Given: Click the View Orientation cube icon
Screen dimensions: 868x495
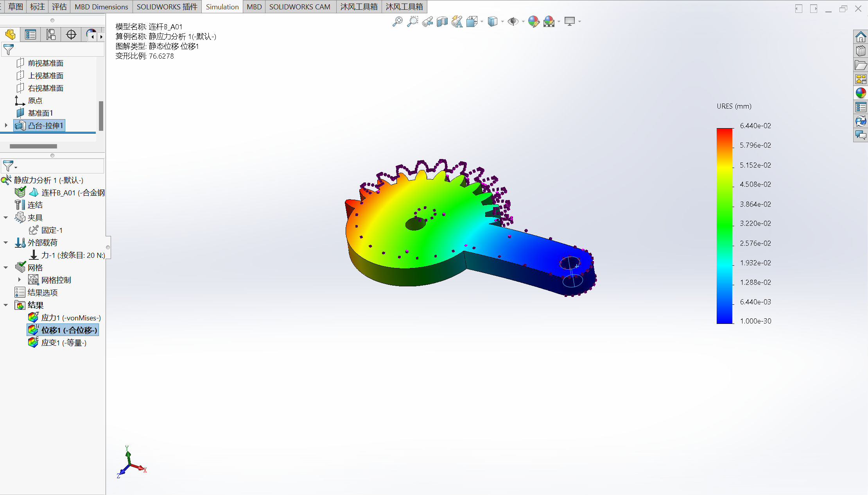Looking at the screenshot, I should point(472,21).
